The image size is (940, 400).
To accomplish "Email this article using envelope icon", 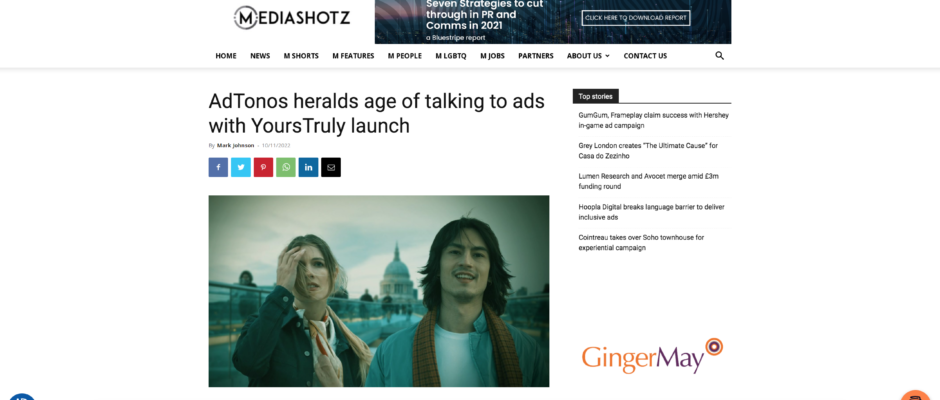I will point(331,167).
